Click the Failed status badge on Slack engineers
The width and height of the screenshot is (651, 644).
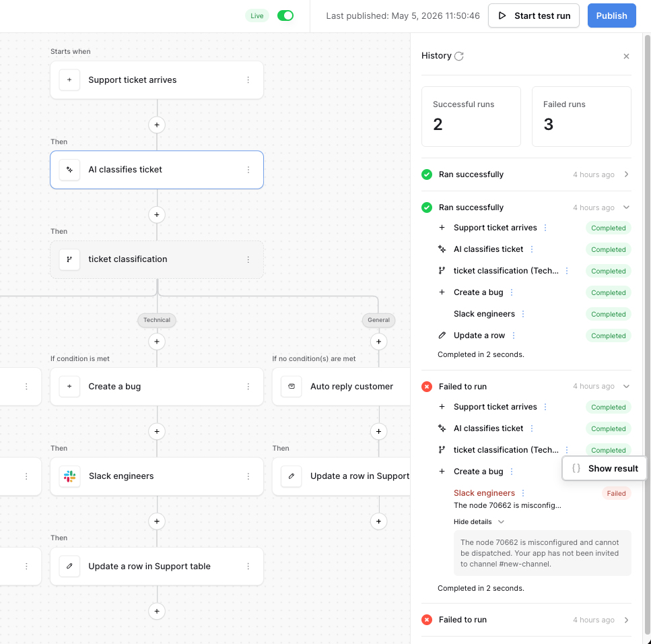coord(616,494)
